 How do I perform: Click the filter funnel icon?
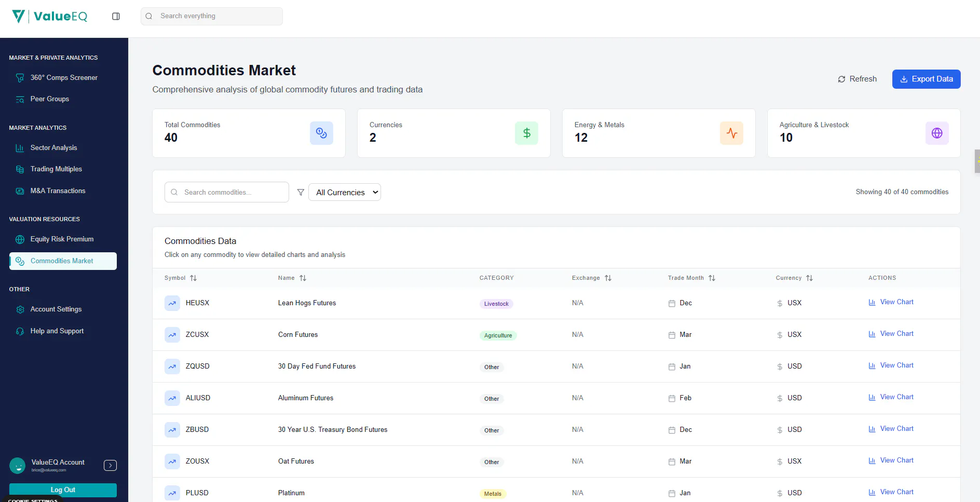(x=301, y=192)
